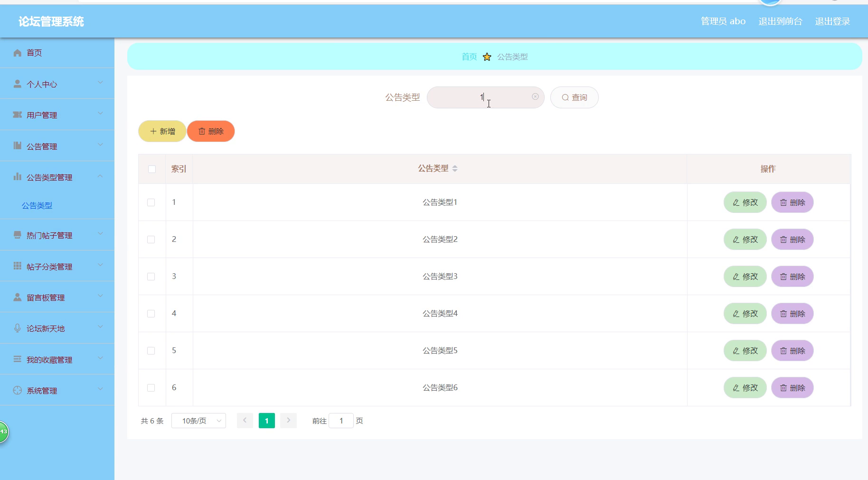Screen dimensions: 868x480
Task: Expand the 热门帖子管理 menu chevron
Action: click(x=100, y=234)
